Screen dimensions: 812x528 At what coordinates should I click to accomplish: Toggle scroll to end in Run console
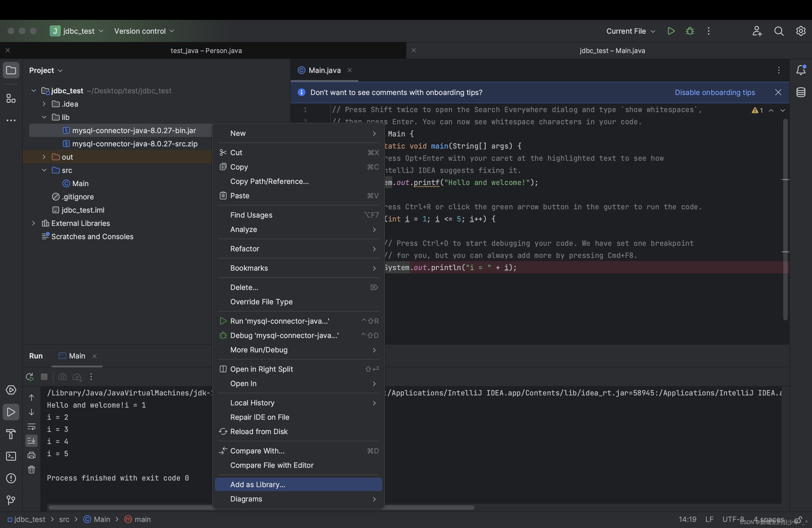pyautogui.click(x=31, y=440)
